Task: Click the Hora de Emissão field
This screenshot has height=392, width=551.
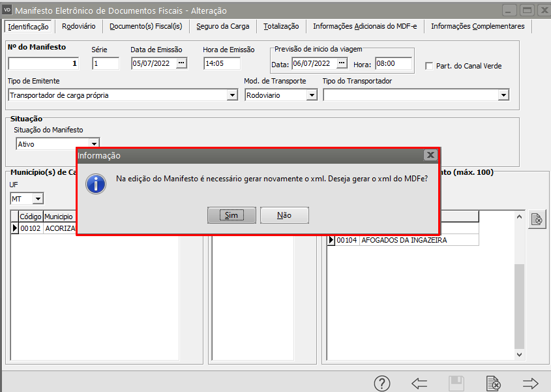Action: (x=222, y=63)
